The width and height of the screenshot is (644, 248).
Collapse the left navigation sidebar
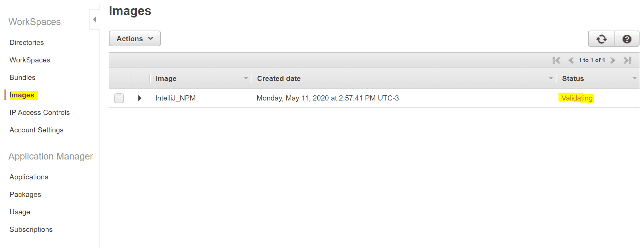94,20
